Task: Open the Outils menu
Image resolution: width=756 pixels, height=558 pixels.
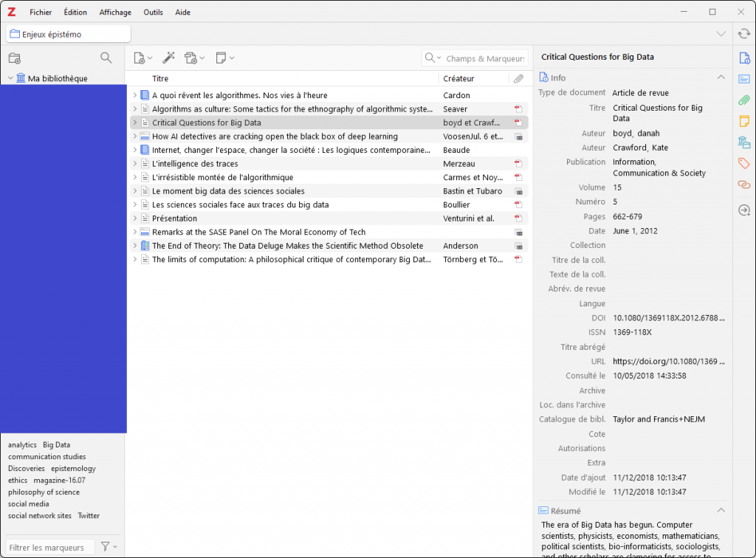Action: 154,12
